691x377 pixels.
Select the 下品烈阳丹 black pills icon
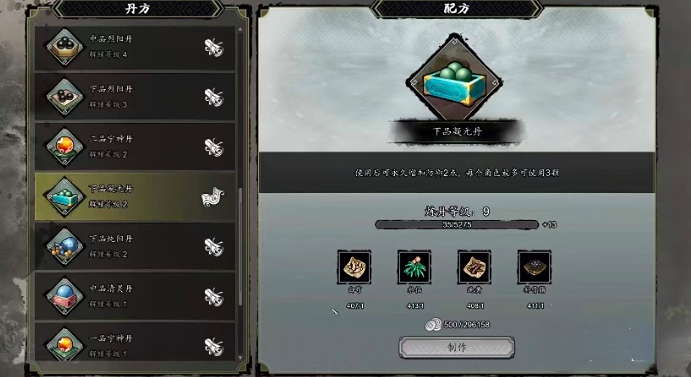tap(64, 97)
